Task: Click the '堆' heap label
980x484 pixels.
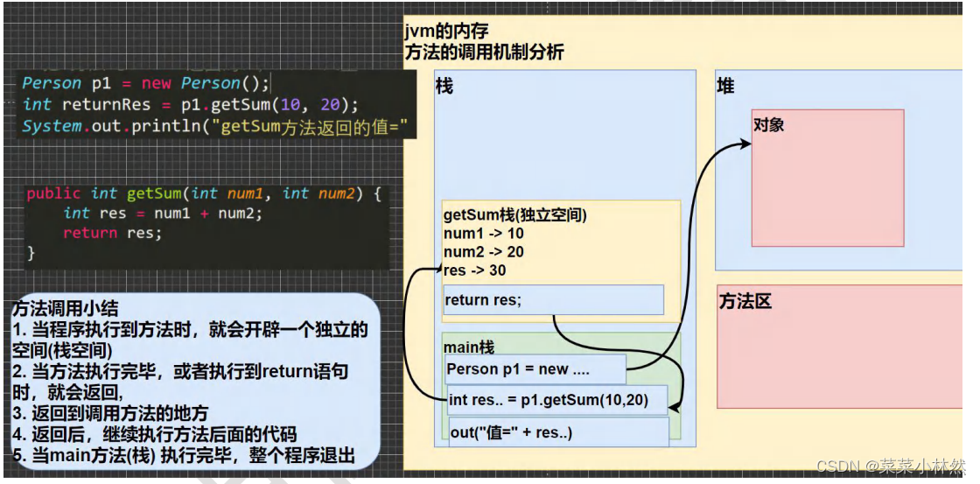Action: pyautogui.click(x=725, y=87)
